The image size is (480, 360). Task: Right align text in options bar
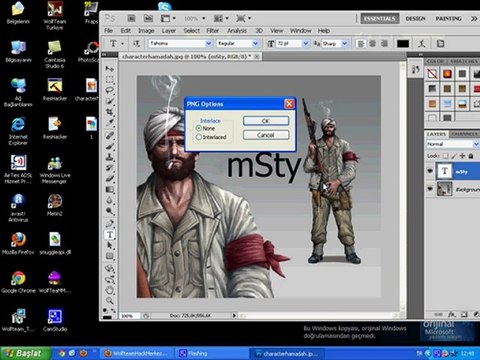384,44
